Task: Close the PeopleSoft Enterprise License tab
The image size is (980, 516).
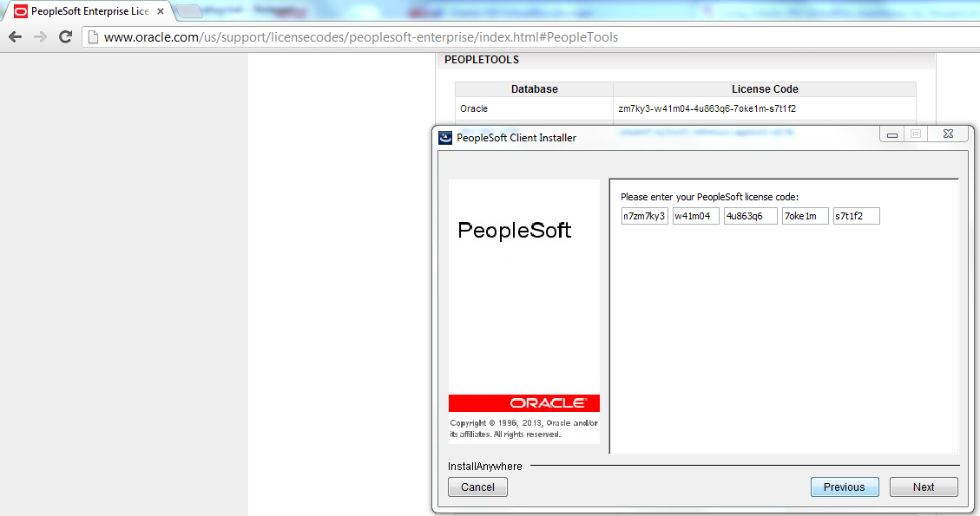Action: (161, 11)
